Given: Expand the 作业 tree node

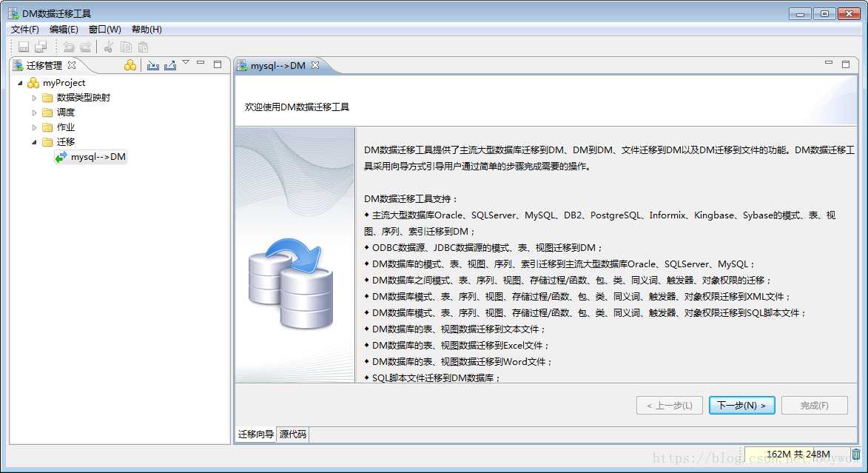Looking at the screenshot, I should coord(34,127).
